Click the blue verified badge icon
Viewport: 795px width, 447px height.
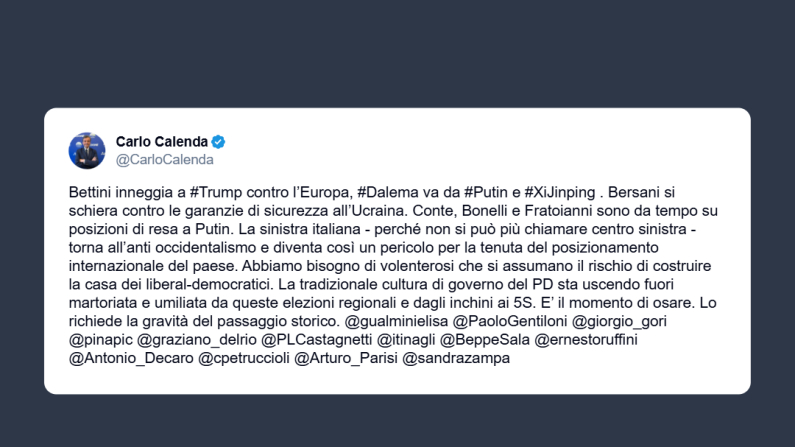(218, 141)
